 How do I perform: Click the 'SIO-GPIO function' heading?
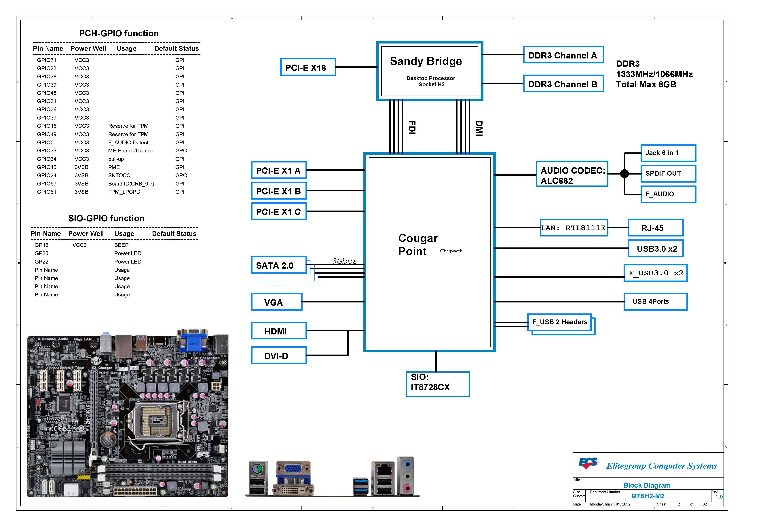tap(106, 218)
